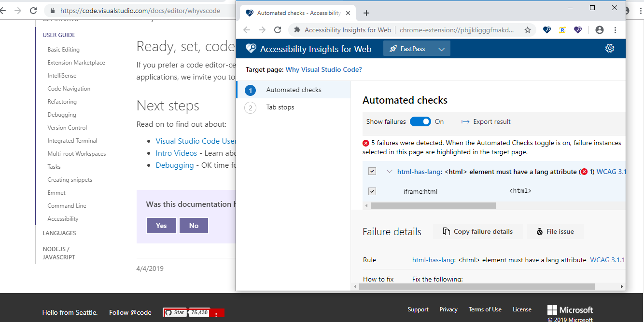Image resolution: width=644 pixels, height=322 pixels.
Task: Click the RescueTime extension icon
Action: click(x=562, y=29)
